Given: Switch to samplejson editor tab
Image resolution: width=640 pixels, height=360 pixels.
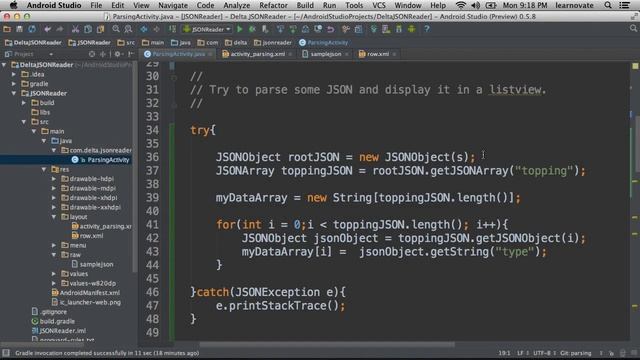Looking at the screenshot, I should point(326,54).
